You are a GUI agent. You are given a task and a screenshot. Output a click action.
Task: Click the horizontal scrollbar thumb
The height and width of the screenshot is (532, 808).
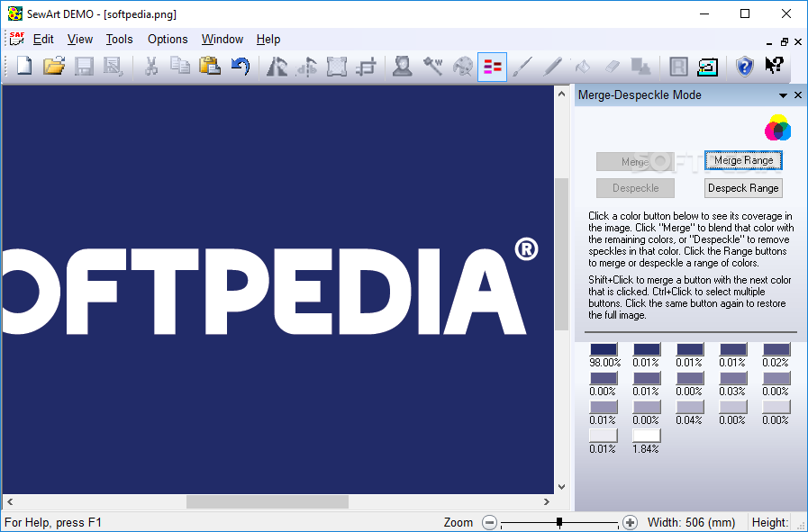pyautogui.click(x=268, y=501)
